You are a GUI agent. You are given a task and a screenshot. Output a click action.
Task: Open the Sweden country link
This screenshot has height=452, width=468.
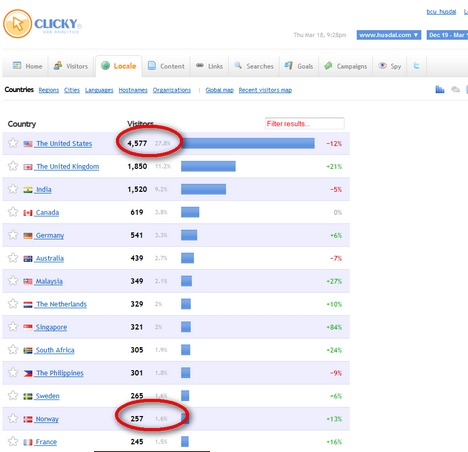click(x=47, y=396)
